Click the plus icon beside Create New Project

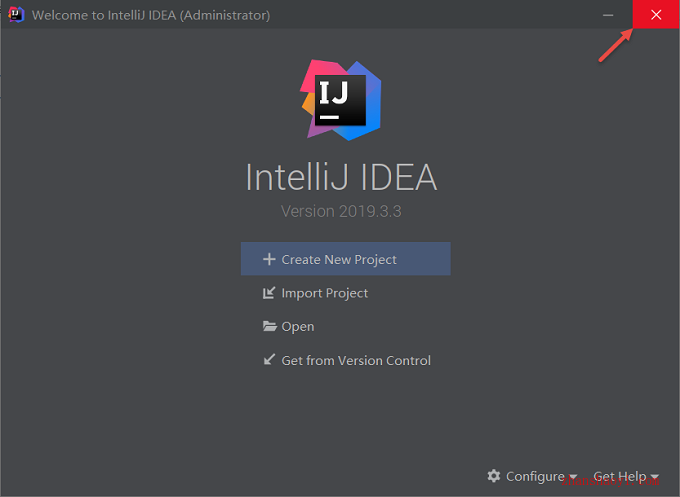click(269, 259)
